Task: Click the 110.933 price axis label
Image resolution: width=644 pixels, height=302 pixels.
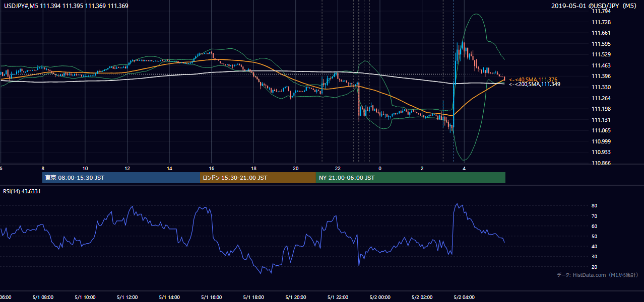Action: (601, 152)
